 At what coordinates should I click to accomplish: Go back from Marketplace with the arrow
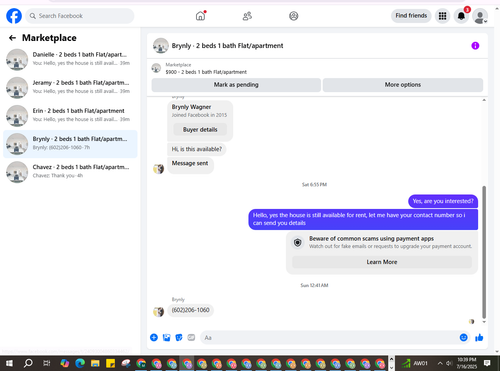tap(12, 38)
